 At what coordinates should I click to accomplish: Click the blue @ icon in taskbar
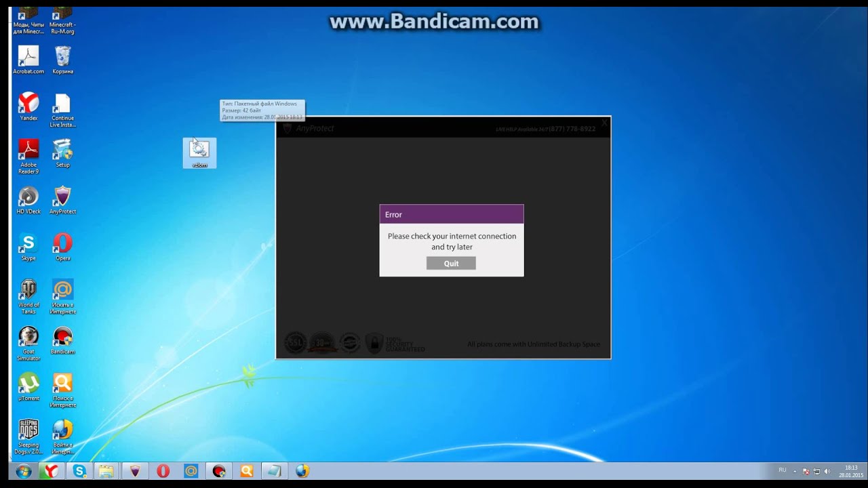[191, 471]
